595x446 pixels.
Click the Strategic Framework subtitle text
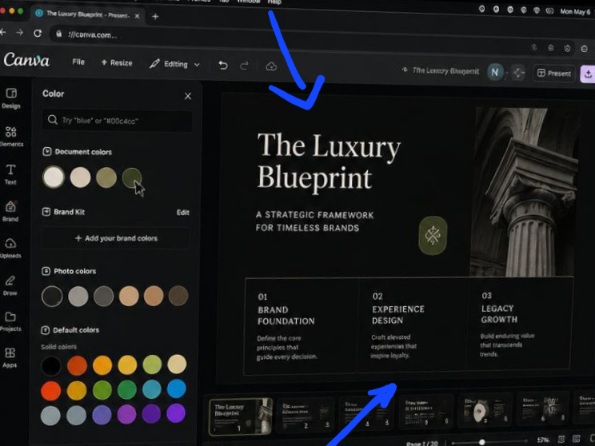point(314,221)
